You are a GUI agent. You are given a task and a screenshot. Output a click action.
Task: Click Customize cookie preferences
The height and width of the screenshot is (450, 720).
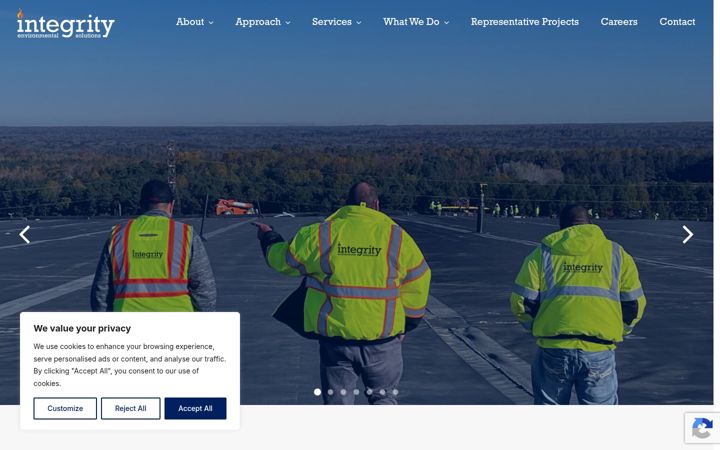click(x=65, y=408)
